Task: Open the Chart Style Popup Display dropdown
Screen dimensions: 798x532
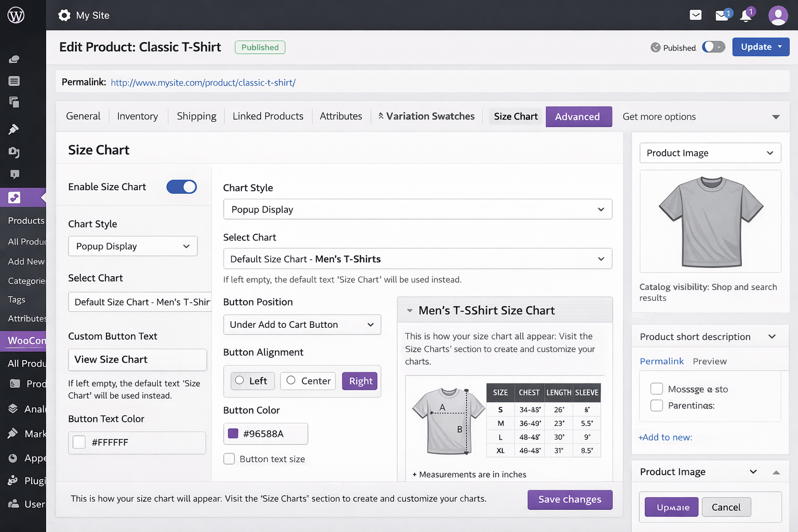Action: (417, 209)
